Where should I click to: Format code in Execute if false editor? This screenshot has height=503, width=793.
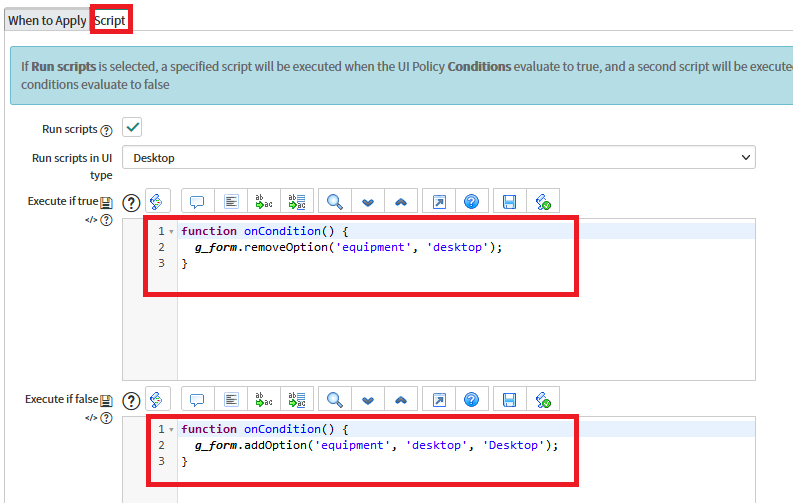pyautogui.click(x=231, y=399)
